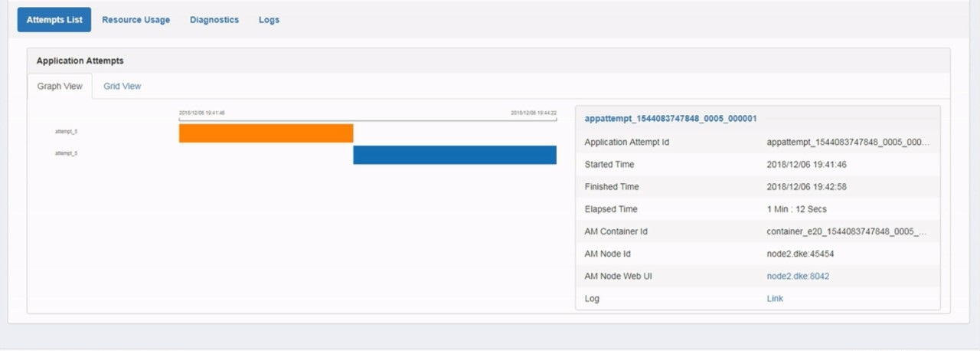Switch to Grid View
Viewport: 980px width, 351px height.
[122, 87]
